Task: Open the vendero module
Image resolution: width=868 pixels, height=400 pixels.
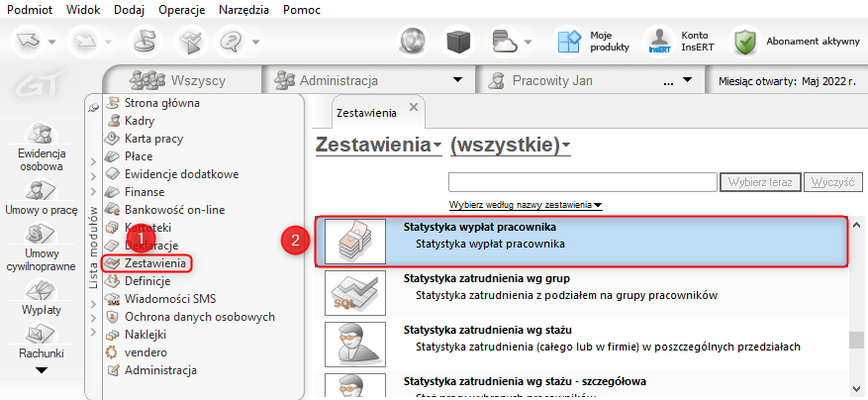Action: (x=137, y=352)
